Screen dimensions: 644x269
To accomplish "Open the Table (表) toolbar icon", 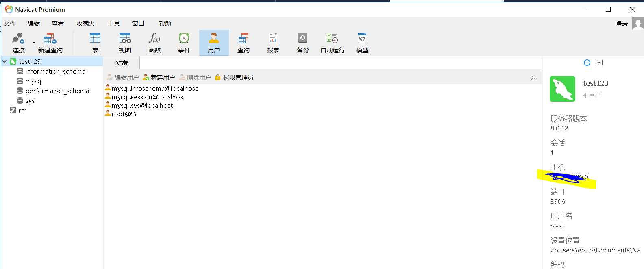I will coord(95,43).
